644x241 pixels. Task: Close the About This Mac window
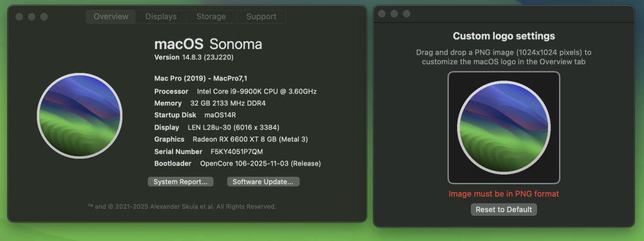tap(19, 17)
